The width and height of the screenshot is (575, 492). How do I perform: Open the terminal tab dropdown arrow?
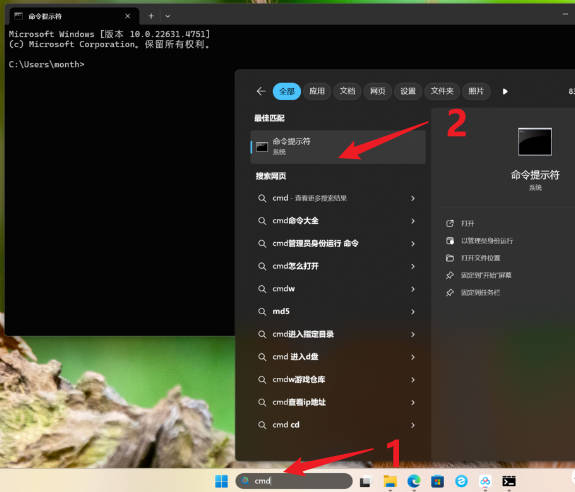coord(168,16)
